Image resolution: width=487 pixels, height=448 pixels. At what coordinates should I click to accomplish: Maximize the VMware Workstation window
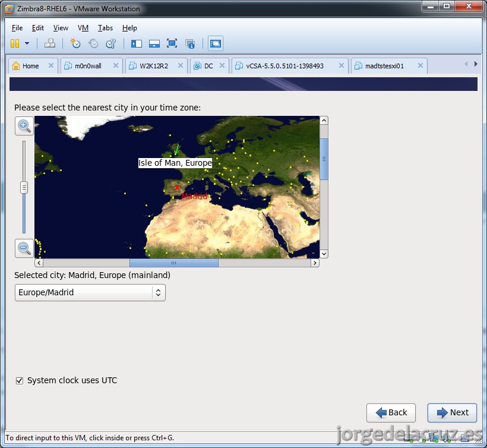pyautogui.click(x=447, y=6)
